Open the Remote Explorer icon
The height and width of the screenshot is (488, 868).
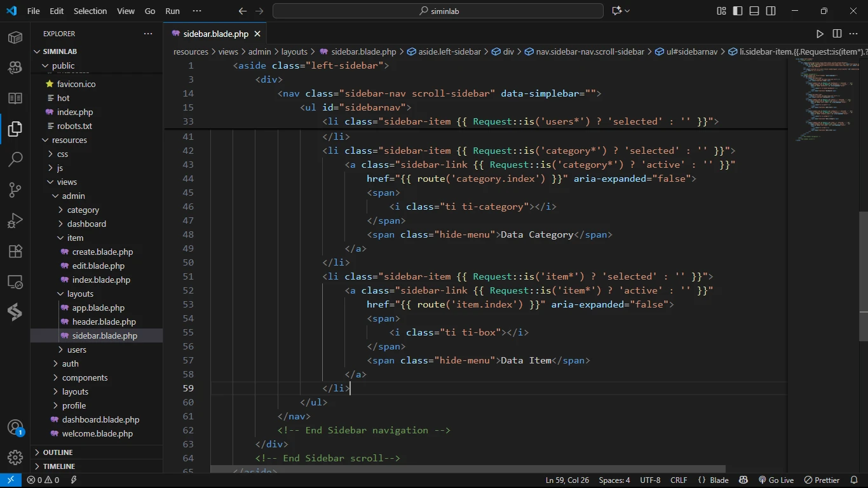(x=15, y=281)
